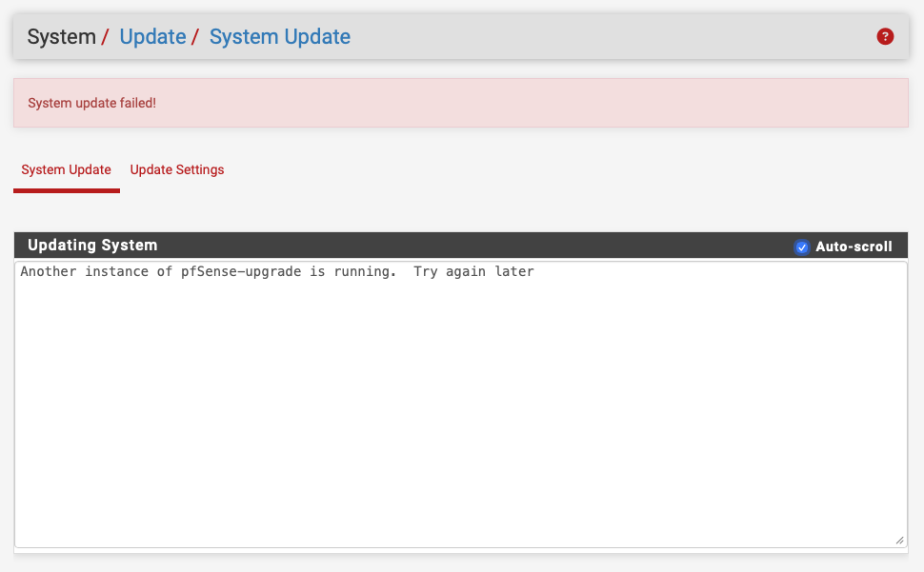Select the System Update tab
This screenshot has height=572, width=924.
tap(66, 169)
